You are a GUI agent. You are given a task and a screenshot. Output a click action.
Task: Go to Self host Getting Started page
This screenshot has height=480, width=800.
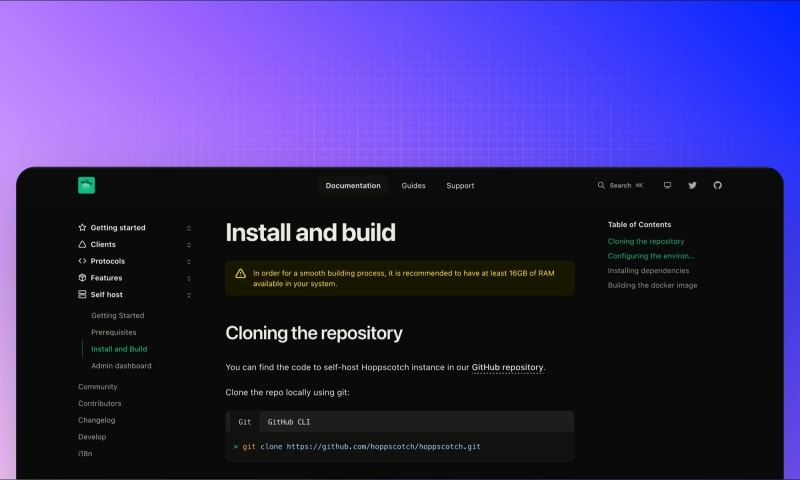point(117,315)
